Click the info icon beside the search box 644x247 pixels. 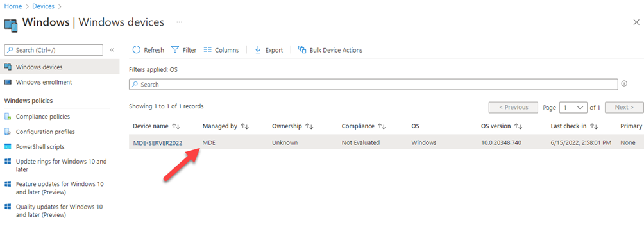tap(624, 84)
